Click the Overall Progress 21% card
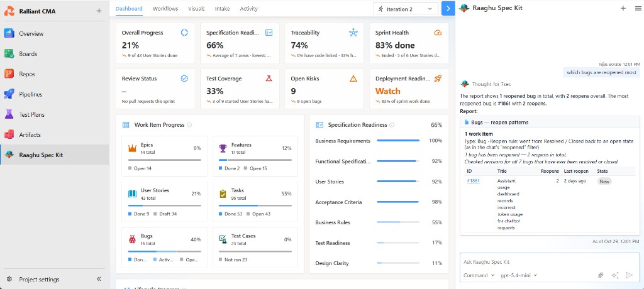This screenshot has width=644, height=289. [155, 43]
